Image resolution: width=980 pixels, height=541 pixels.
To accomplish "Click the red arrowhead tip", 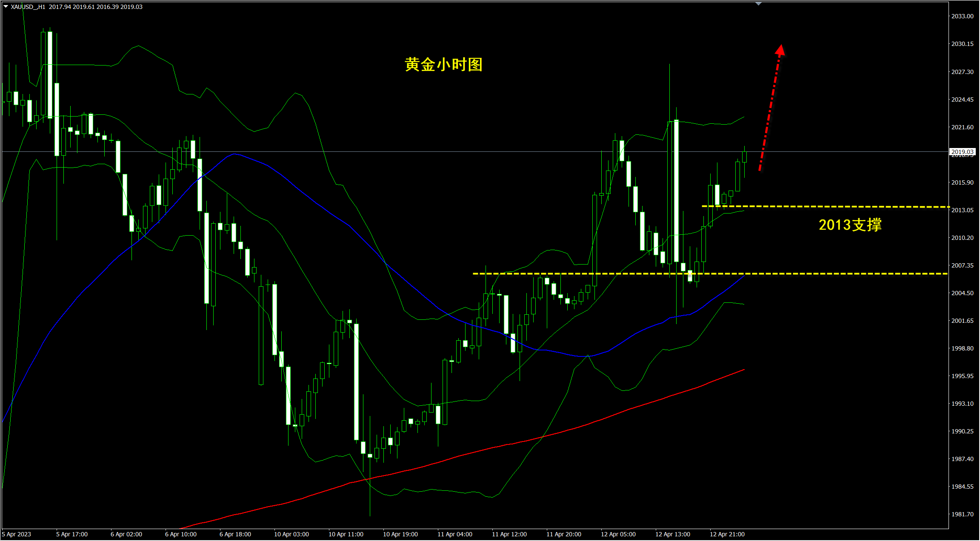I will 780,47.
